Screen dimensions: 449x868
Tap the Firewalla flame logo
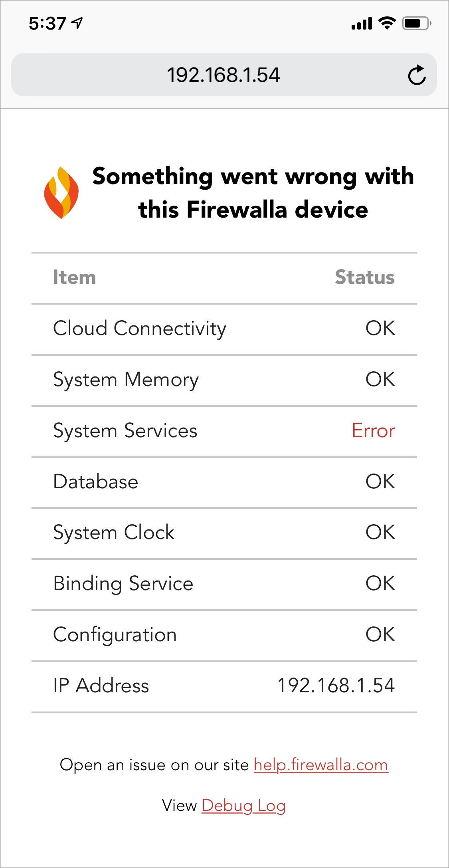(61, 193)
